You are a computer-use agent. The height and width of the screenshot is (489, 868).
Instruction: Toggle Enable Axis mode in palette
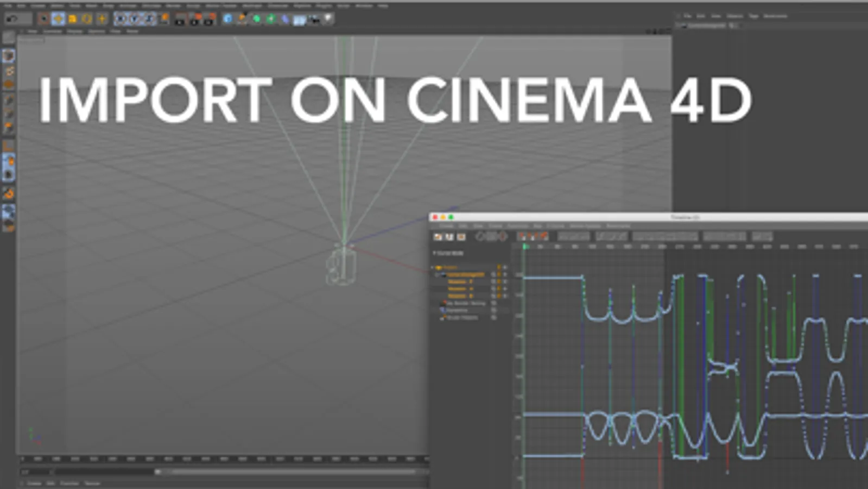[x=8, y=146]
